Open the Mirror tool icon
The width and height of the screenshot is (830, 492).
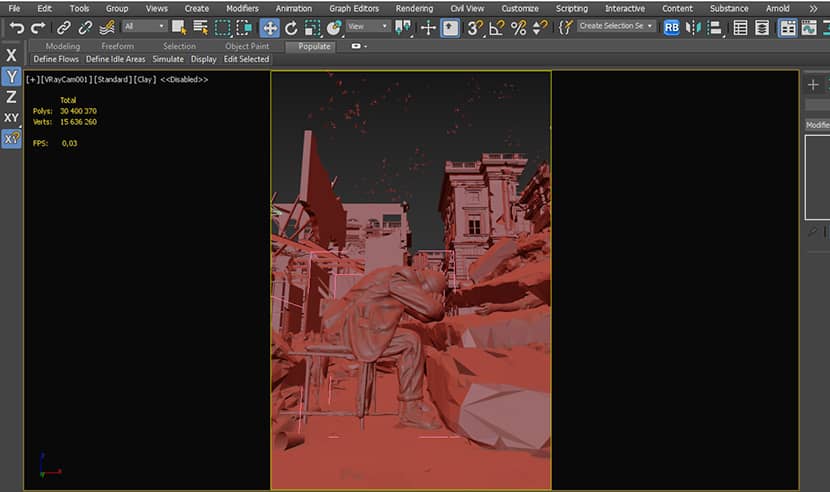click(x=693, y=28)
